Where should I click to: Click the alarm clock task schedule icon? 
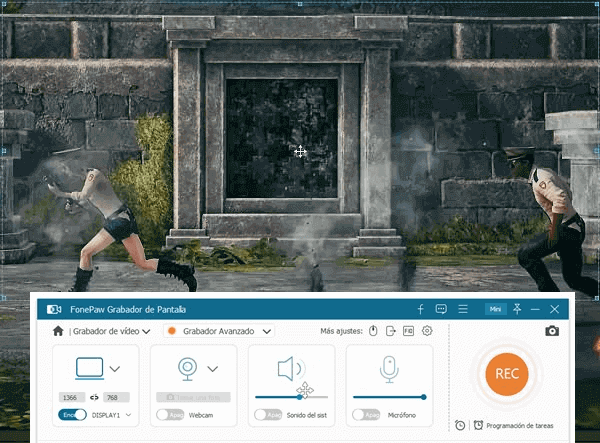(478, 425)
